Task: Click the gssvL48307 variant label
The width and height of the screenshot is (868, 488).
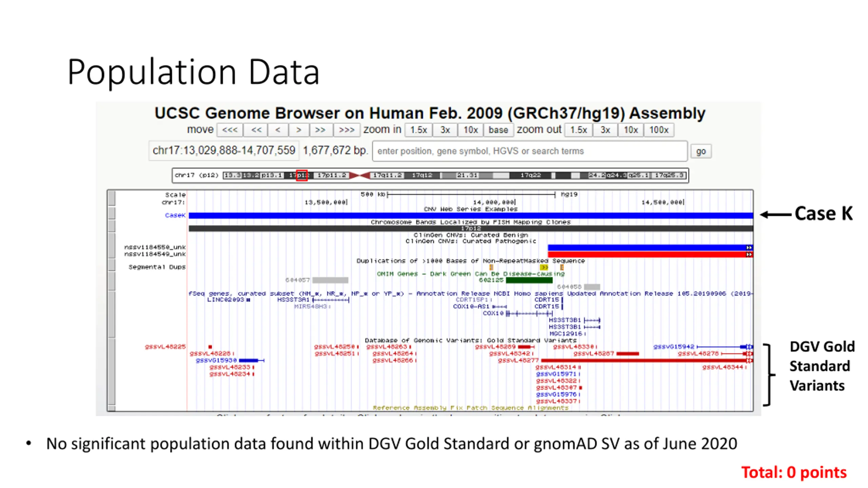Action: coord(556,388)
